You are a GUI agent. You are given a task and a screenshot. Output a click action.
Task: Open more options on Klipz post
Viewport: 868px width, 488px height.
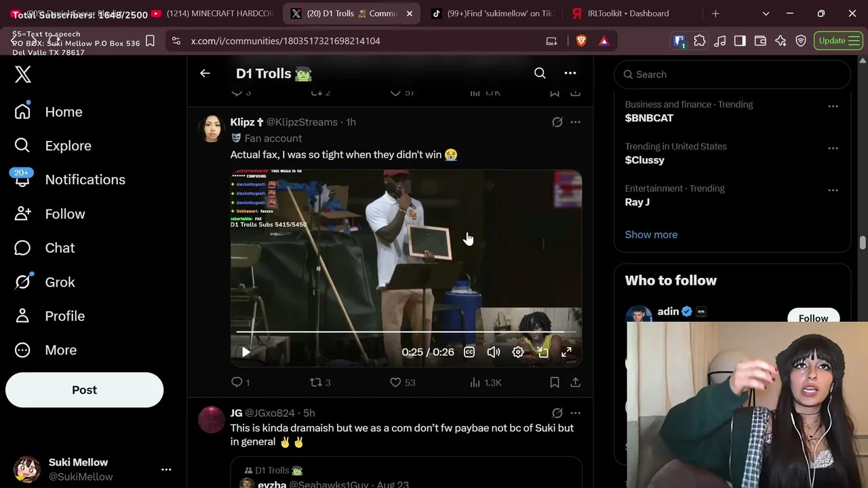click(576, 122)
